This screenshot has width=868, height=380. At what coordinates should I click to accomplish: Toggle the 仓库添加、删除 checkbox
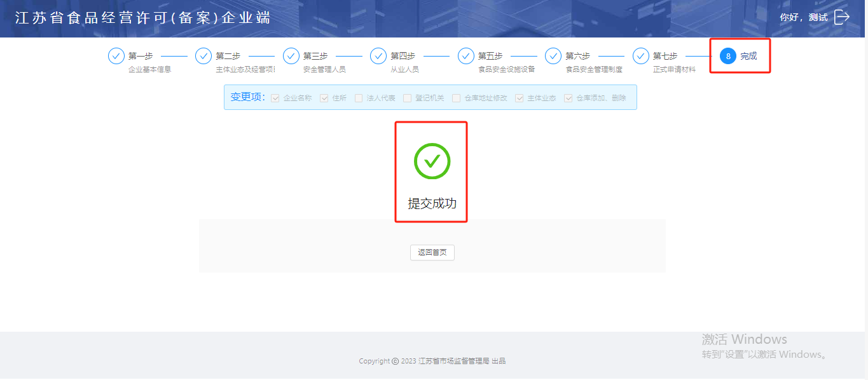coord(568,98)
